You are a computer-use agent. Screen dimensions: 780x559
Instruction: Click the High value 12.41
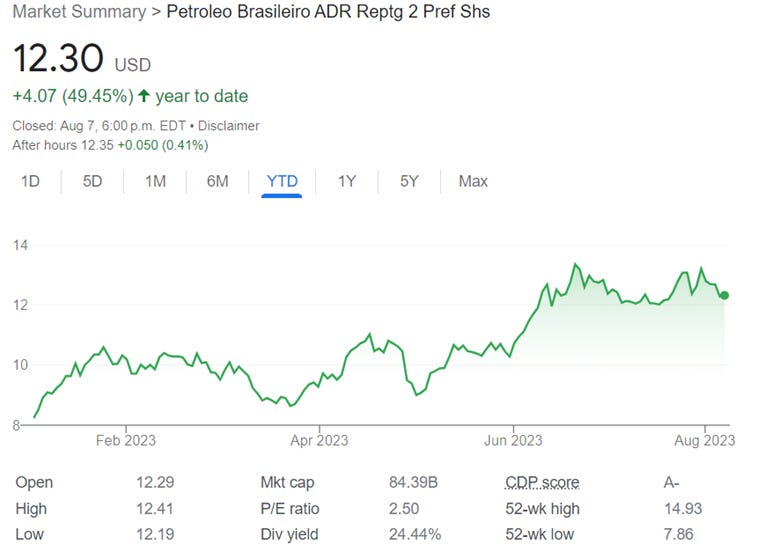[155, 509]
